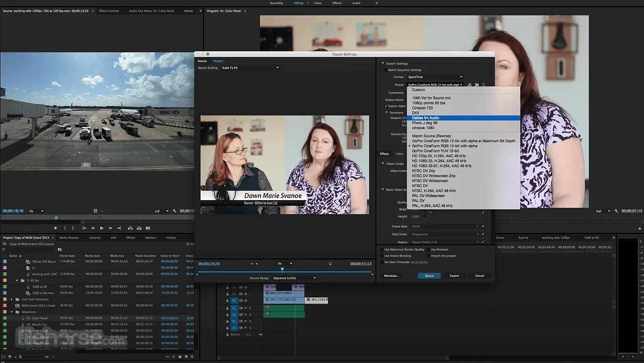Expand the Live Text Templates bin
Screen dimensions: 644x363
click(12, 299)
